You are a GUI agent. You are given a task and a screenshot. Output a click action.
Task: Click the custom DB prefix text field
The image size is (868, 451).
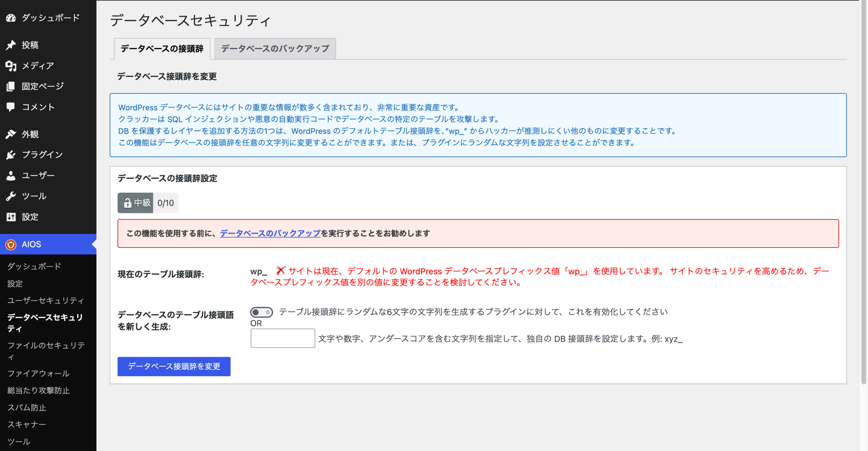tap(283, 338)
